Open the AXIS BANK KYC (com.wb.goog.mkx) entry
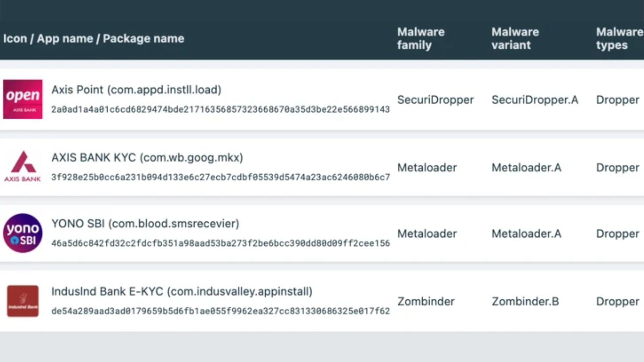This screenshot has height=362, width=644. [147, 158]
